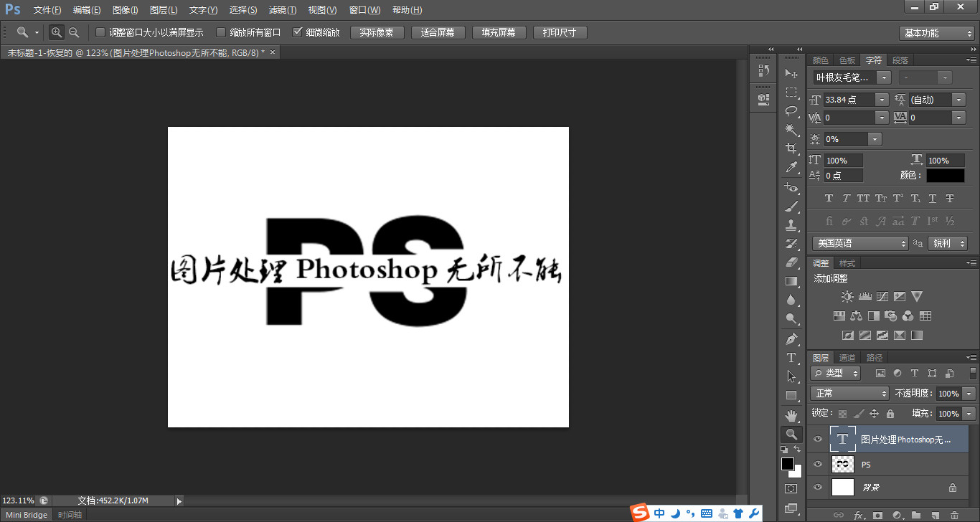Click the Zoom Out magnifier icon
This screenshot has width=980, height=522.
pyautogui.click(x=73, y=32)
